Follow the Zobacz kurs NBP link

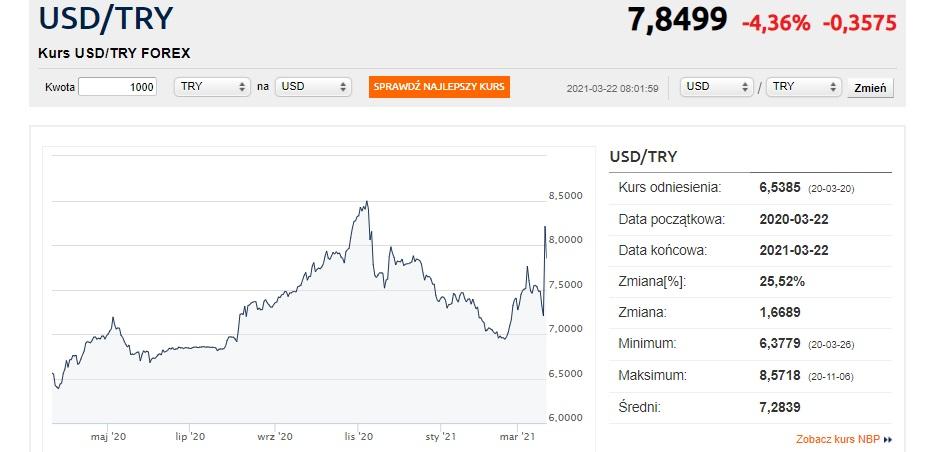(x=838, y=439)
